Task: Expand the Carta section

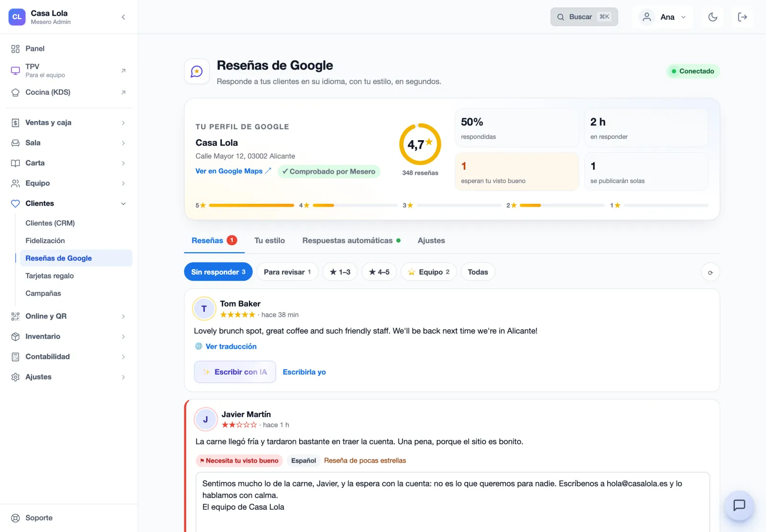Action: click(69, 163)
